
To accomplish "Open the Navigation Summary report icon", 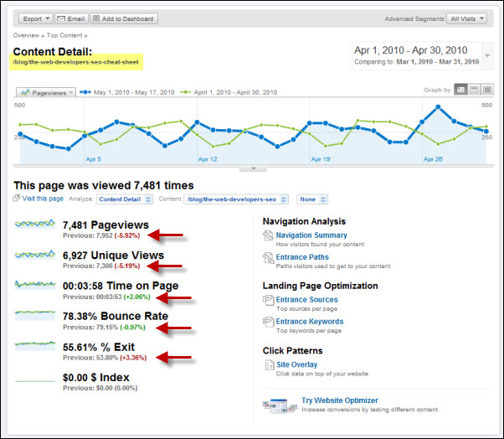I will tap(268, 236).
